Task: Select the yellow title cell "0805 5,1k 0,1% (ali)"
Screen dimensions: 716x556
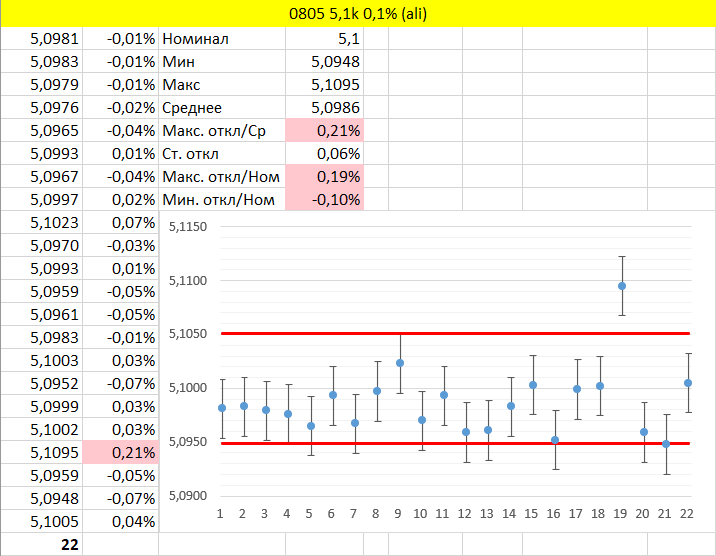Action: [x=358, y=14]
